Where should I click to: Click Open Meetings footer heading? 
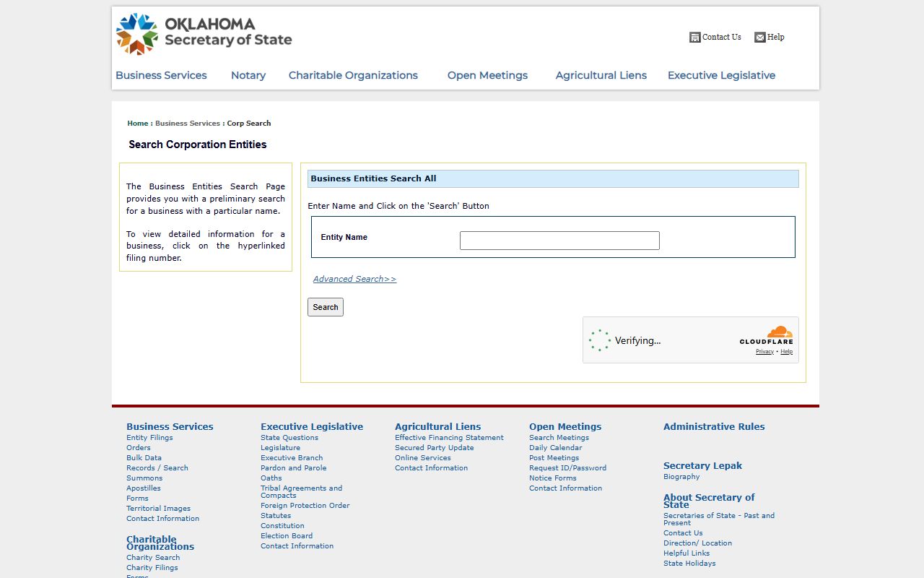click(x=565, y=426)
